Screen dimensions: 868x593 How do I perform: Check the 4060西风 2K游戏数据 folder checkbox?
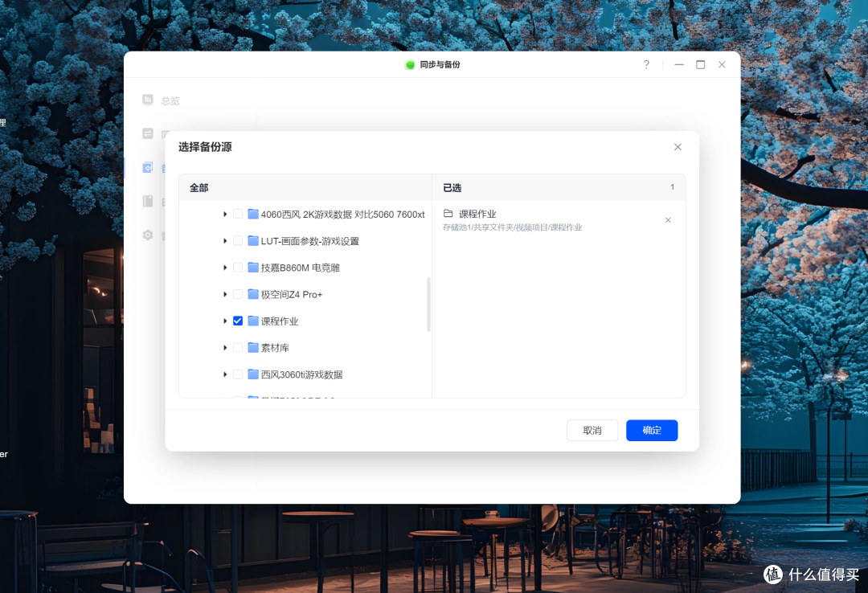pyautogui.click(x=238, y=214)
